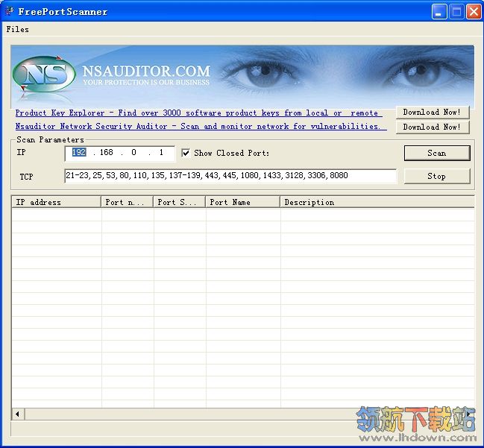Toggle the Show Closed Ports checkbox
Image resolution: width=484 pixels, height=448 pixels.
(x=186, y=153)
